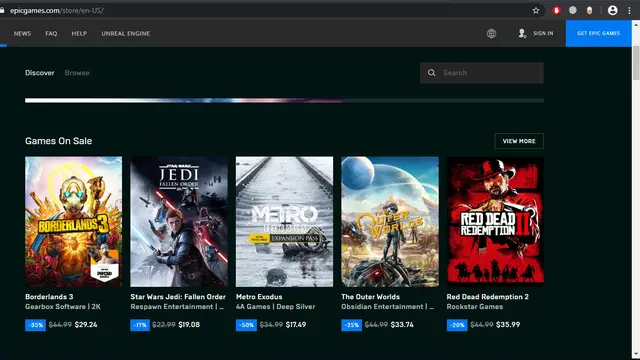640x360 pixels.
Task: Open the Chrome profile avatar
Action: [x=612, y=11]
